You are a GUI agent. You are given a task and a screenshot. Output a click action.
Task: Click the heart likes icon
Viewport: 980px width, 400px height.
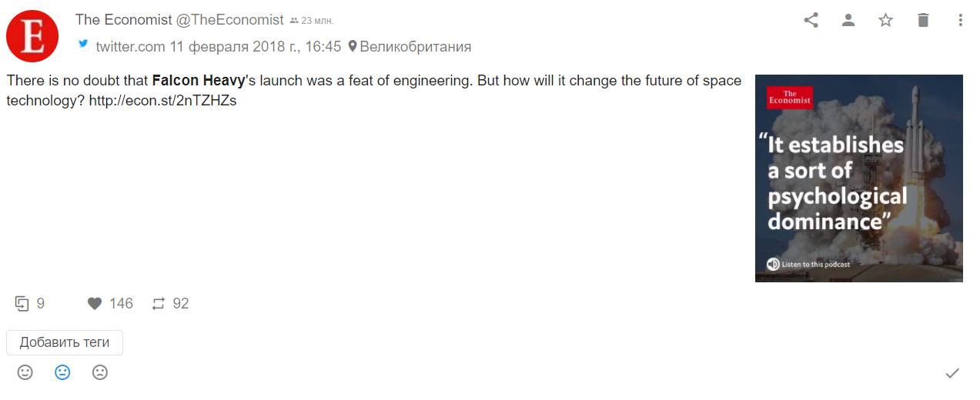tap(95, 304)
